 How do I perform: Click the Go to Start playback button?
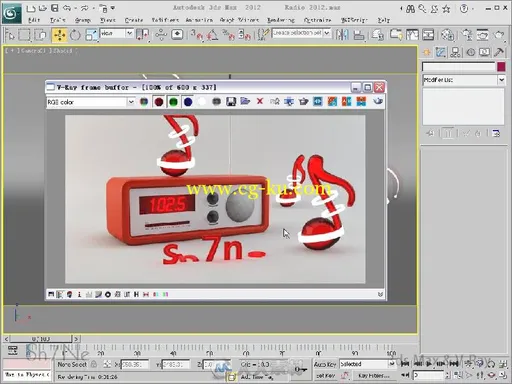404,364
